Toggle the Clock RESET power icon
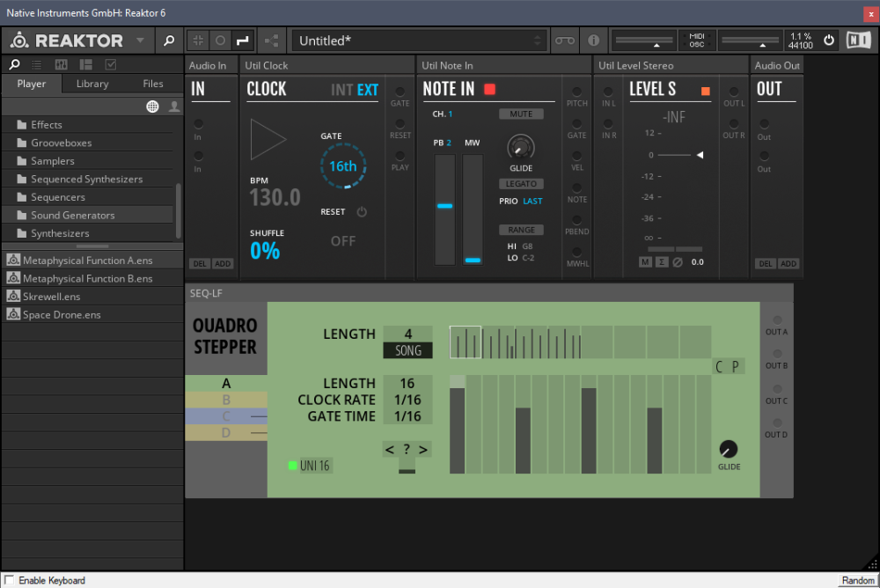Viewport: 880px width, 588px height. [362, 212]
